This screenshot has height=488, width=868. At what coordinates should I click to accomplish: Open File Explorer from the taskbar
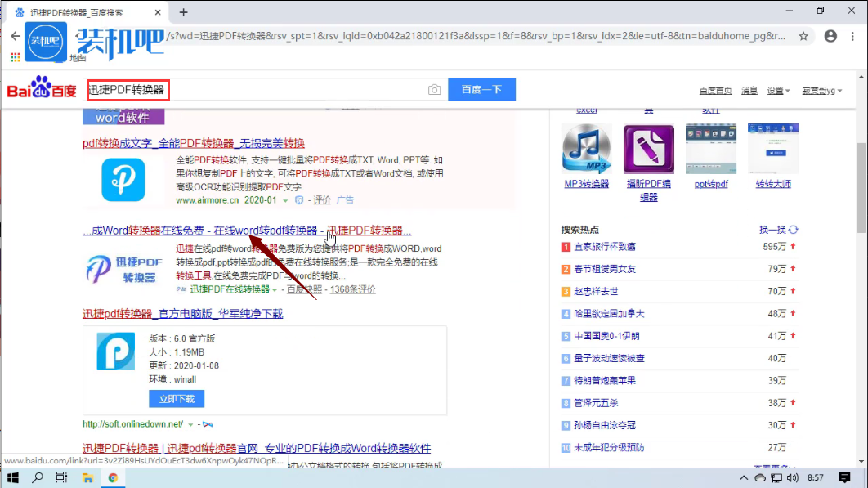(87, 478)
